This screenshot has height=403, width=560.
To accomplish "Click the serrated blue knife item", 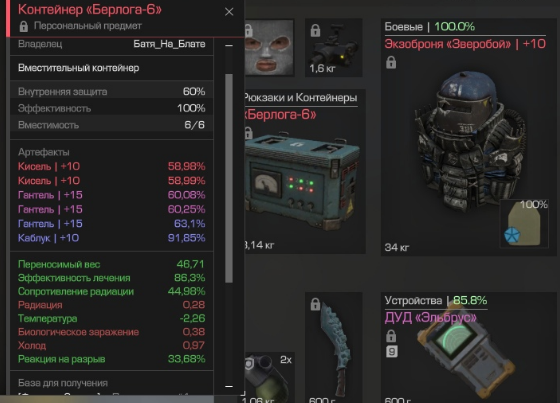I will (x=334, y=347).
